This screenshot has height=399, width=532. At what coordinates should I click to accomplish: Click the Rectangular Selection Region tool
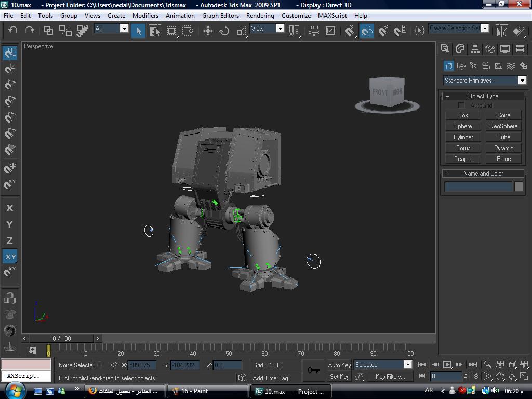[171, 31]
